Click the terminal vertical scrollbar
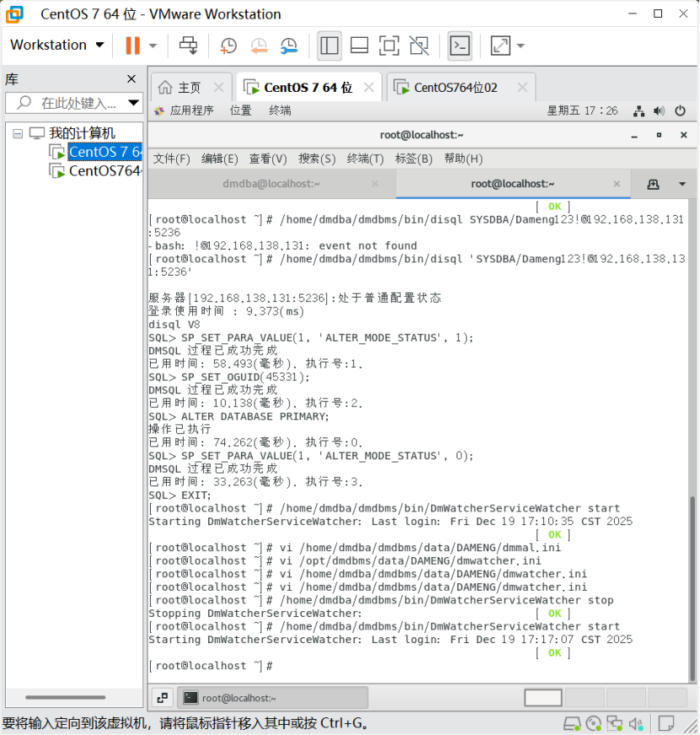 [x=692, y=588]
